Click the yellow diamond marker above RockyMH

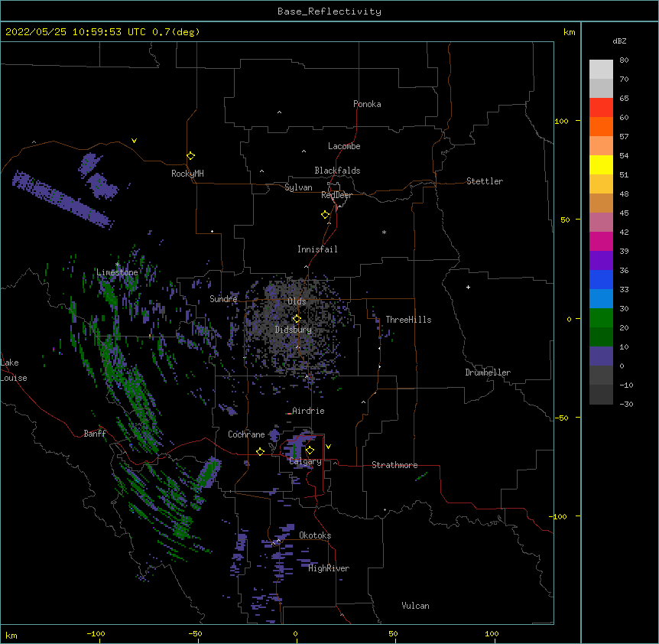point(190,155)
